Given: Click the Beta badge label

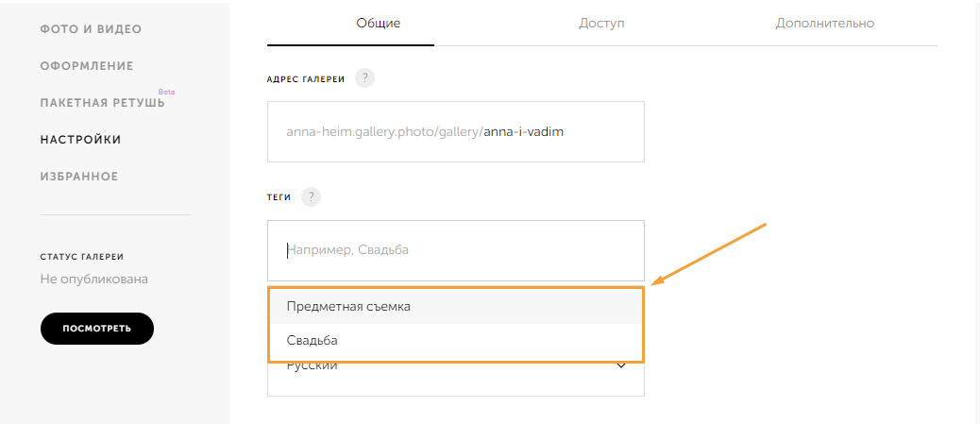Looking at the screenshot, I should click(x=166, y=92).
